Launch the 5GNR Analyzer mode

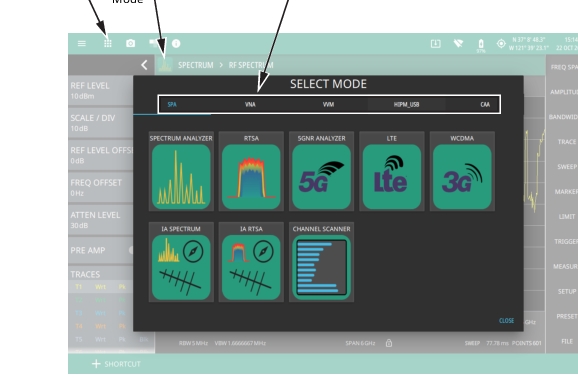click(321, 177)
